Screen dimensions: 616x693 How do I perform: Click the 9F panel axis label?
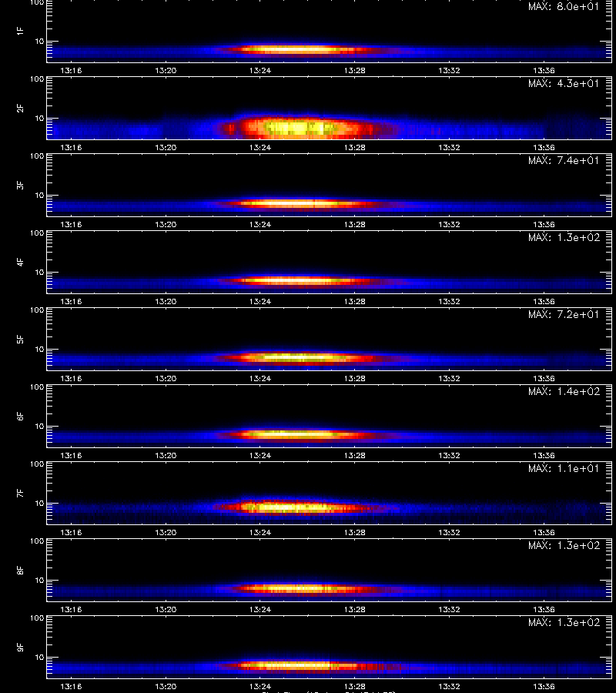point(20,647)
